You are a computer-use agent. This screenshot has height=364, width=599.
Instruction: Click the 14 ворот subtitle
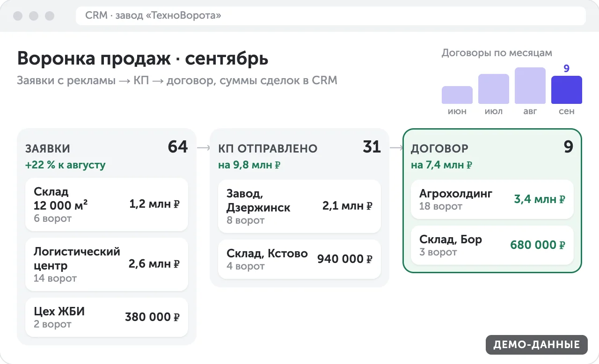coord(55,278)
